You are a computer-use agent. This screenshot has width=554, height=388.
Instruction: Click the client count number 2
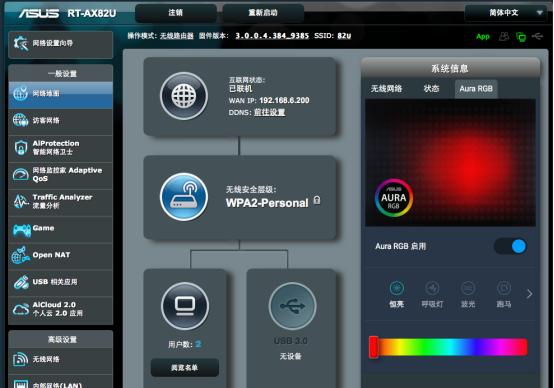click(x=198, y=344)
